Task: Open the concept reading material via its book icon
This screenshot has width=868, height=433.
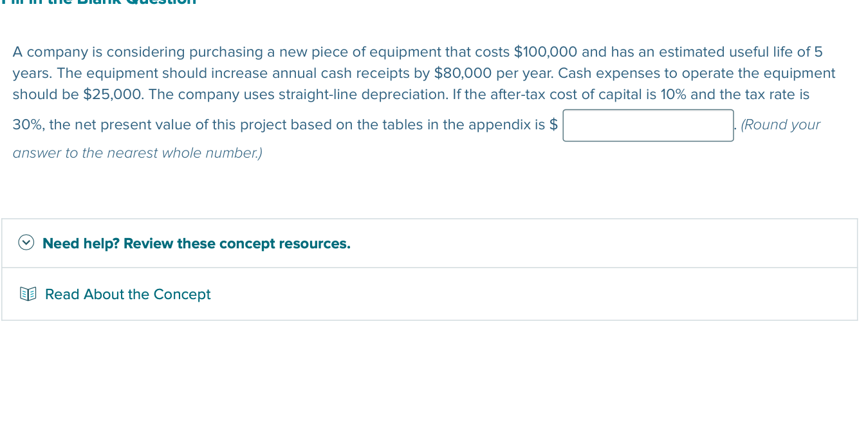Action: [28, 294]
